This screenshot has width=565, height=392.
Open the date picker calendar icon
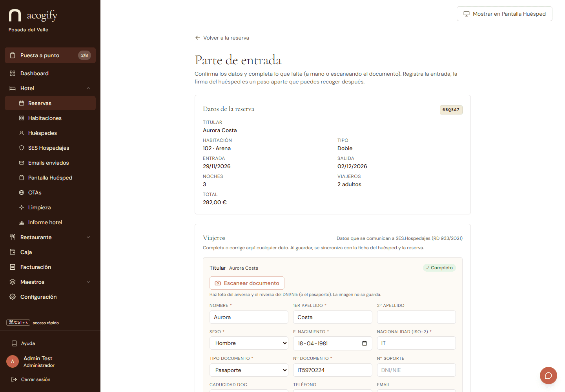click(365, 343)
